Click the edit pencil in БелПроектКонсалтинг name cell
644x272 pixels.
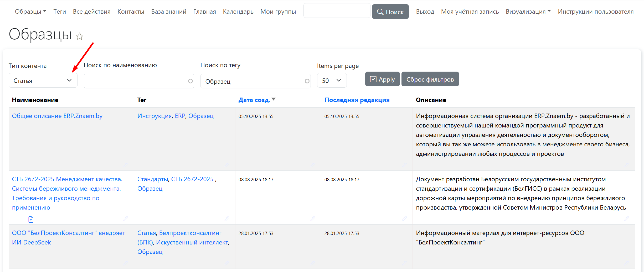coord(126,263)
